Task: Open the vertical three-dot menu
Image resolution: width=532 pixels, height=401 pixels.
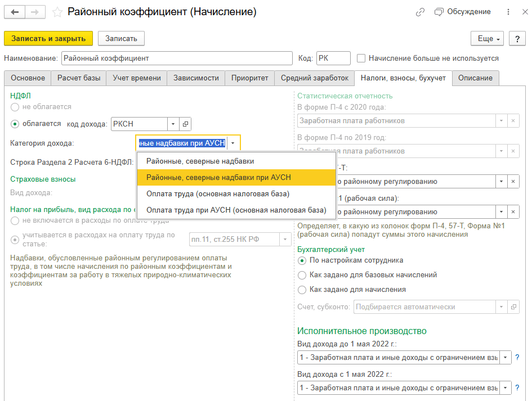Action: pyautogui.click(x=509, y=12)
